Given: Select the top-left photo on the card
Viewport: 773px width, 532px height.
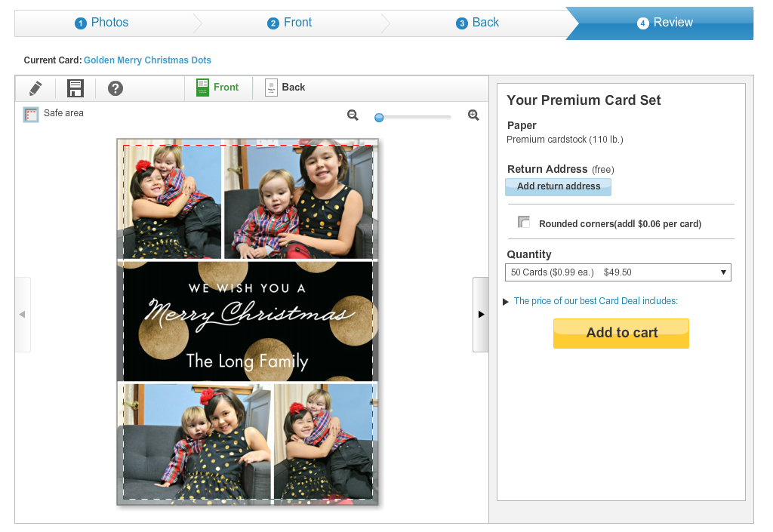Looking at the screenshot, I should [x=170, y=199].
